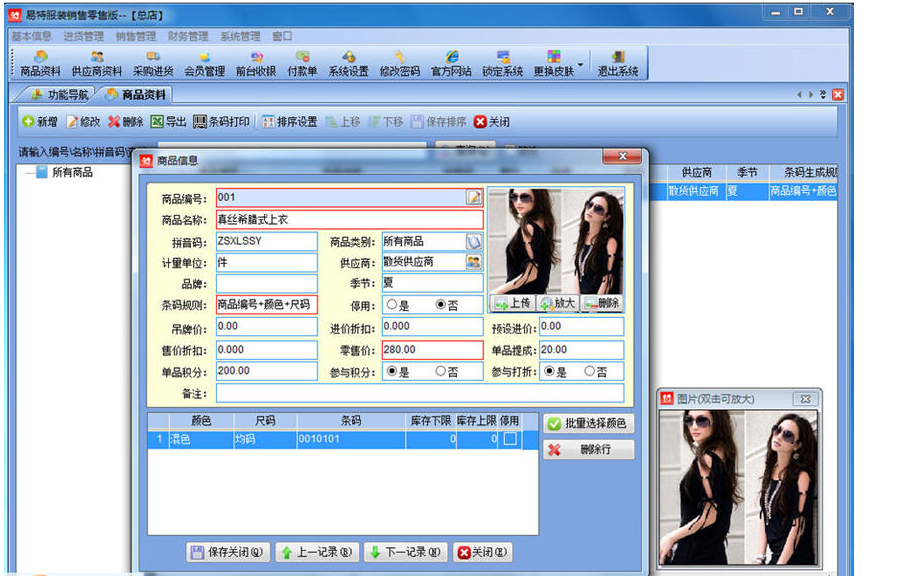This screenshot has height=576, width=909.
Task: Open the 系统管理 menu
Action: tap(240, 36)
